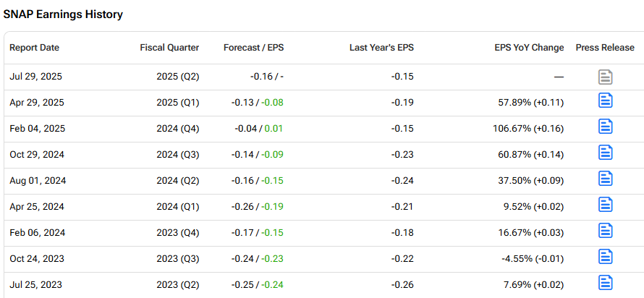This screenshot has height=298, width=644.
Task: Click the 2023 (Q4) fiscal quarter cell
Action: (x=178, y=233)
